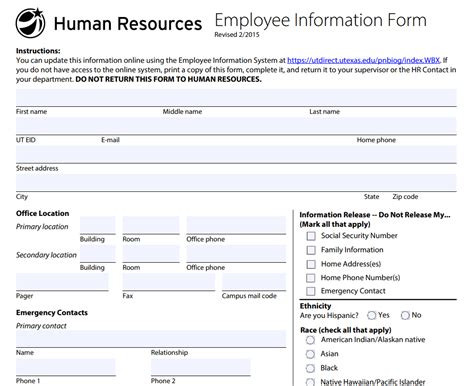This screenshot has height=386, width=474.
Task: Click the "Race (check all that apply)" heading
Action: 346,330
